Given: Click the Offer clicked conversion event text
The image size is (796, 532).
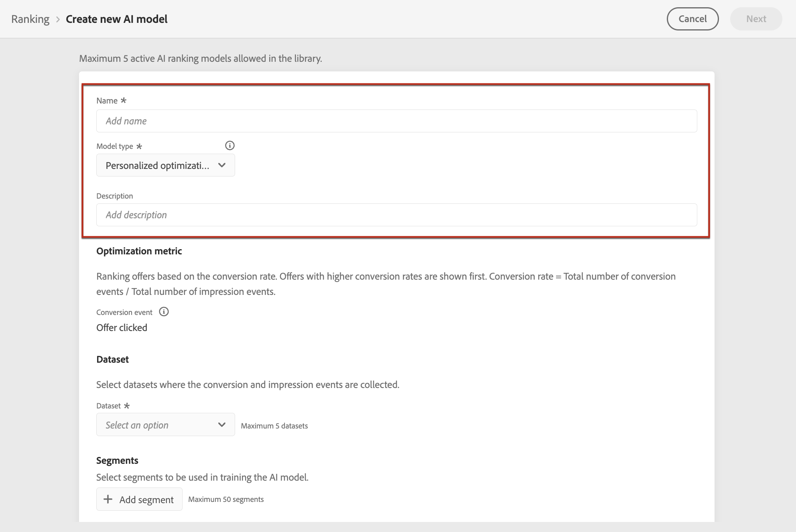Looking at the screenshot, I should (122, 328).
